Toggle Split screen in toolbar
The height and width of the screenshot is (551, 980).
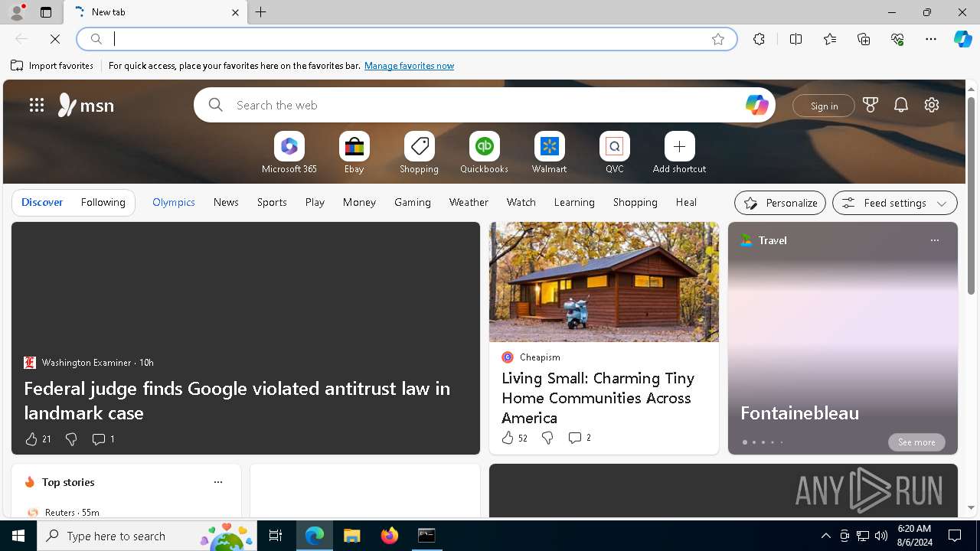click(795, 39)
